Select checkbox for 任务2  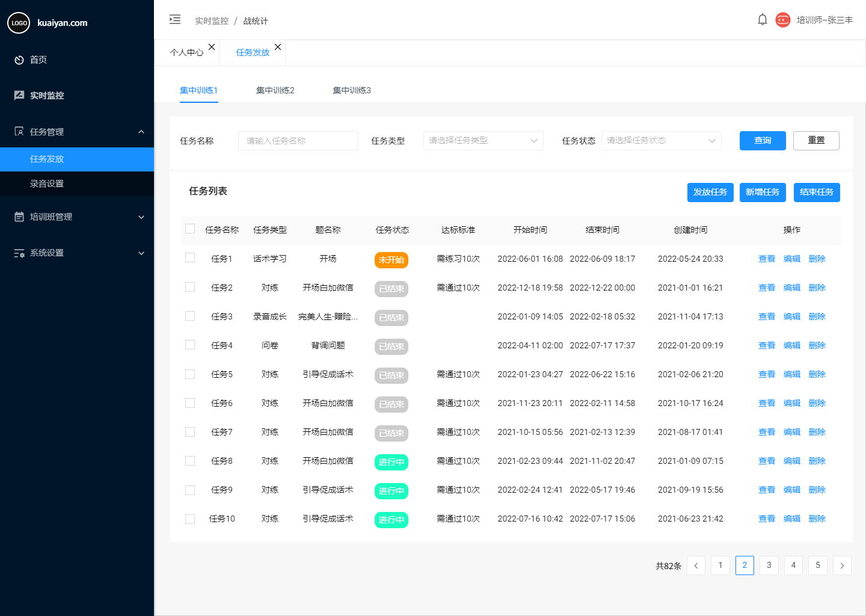[x=190, y=287]
